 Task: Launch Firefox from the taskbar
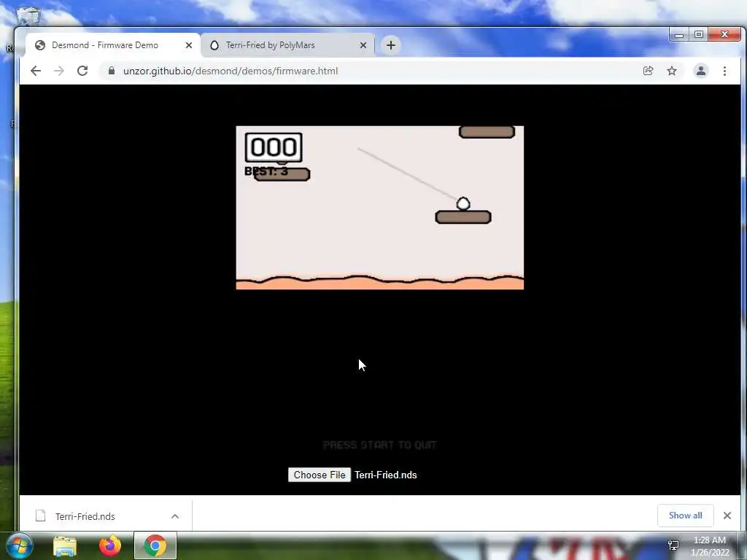110,545
